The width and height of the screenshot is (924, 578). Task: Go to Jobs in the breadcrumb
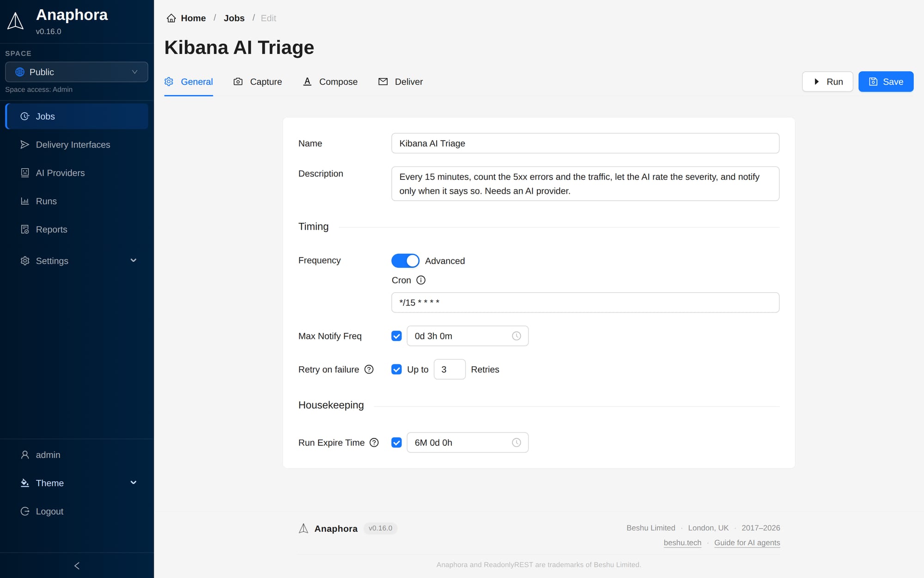pyautogui.click(x=234, y=18)
